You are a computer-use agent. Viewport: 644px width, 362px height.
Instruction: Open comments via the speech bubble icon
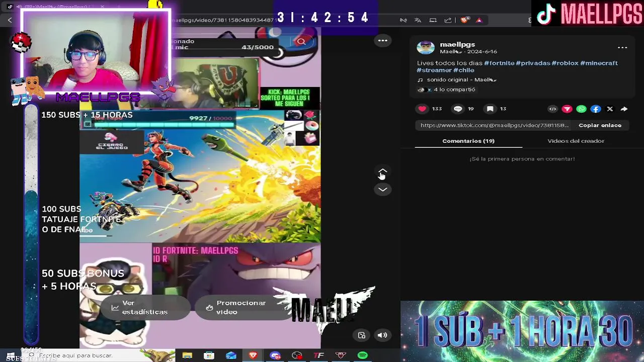click(458, 109)
